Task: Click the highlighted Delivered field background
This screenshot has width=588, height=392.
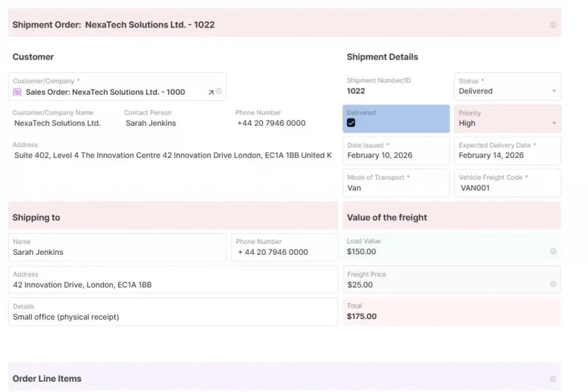Action: [396, 118]
